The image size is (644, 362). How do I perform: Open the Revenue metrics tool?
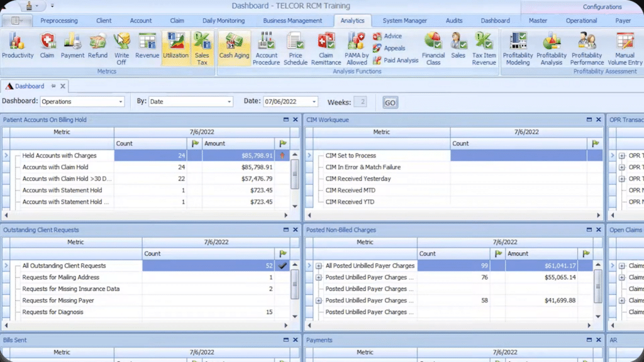(x=147, y=46)
